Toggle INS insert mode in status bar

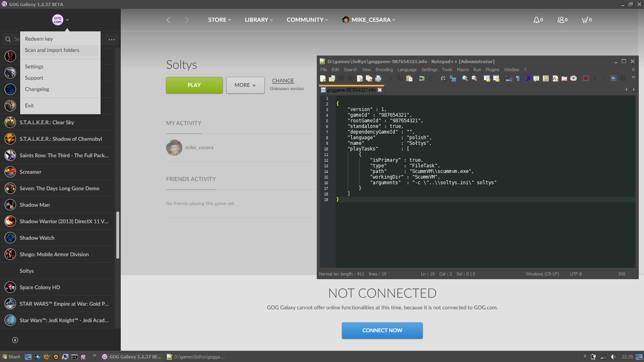pyautogui.click(x=622, y=274)
